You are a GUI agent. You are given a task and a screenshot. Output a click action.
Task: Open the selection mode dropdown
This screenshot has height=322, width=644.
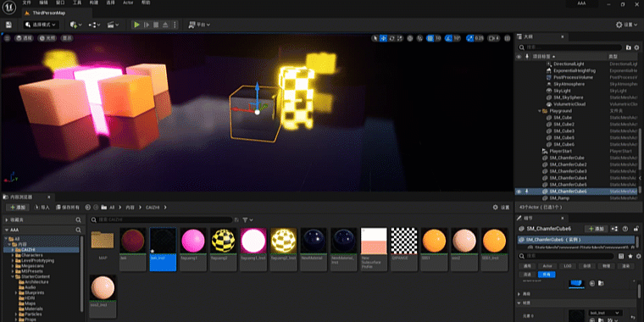pyautogui.click(x=41, y=25)
